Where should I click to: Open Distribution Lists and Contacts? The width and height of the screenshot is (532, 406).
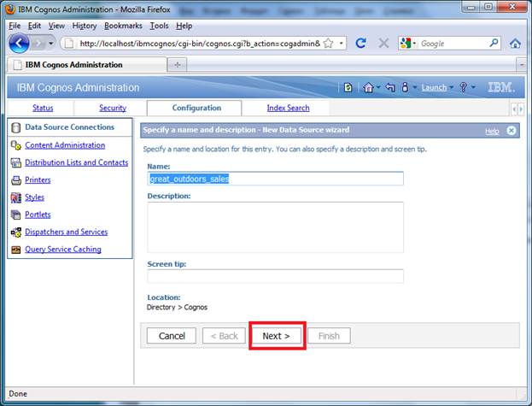76,162
